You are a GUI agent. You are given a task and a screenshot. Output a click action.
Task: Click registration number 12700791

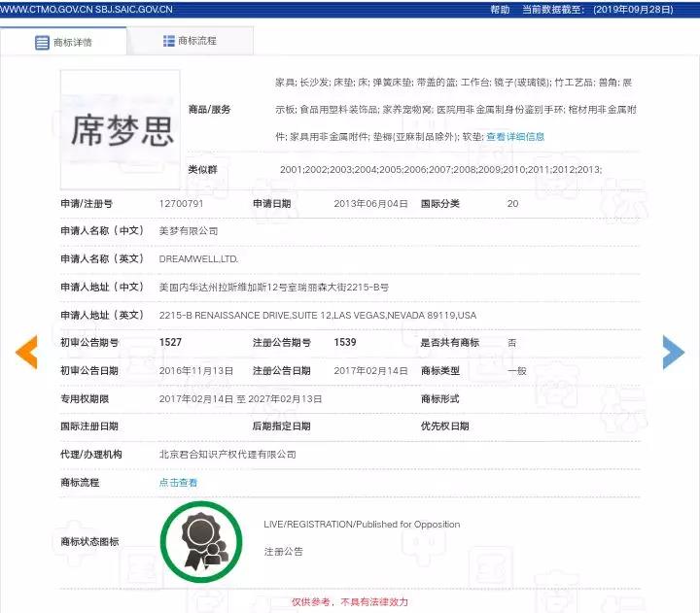181,204
